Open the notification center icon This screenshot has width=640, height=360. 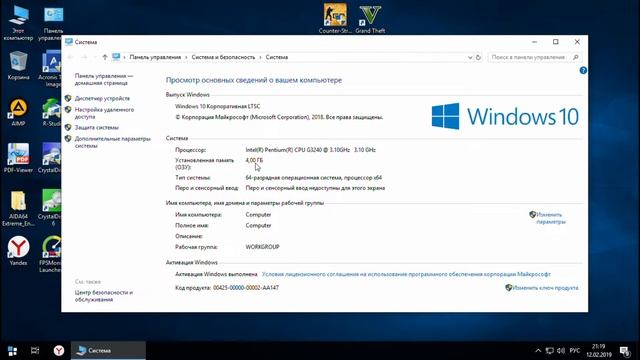point(625,351)
